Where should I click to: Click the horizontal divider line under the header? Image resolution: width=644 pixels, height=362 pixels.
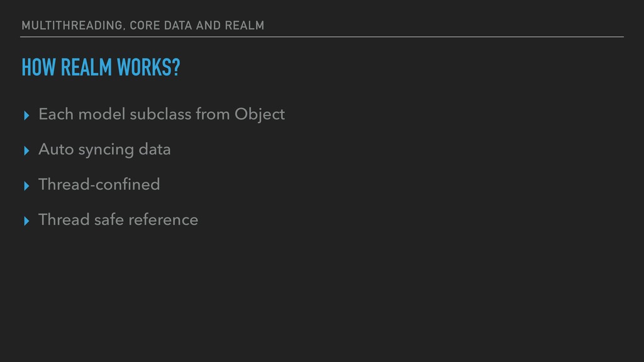click(x=322, y=37)
